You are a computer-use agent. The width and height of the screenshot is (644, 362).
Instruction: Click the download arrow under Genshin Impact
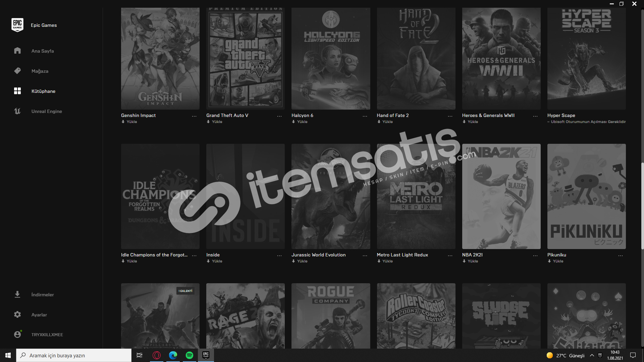pyautogui.click(x=123, y=122)
